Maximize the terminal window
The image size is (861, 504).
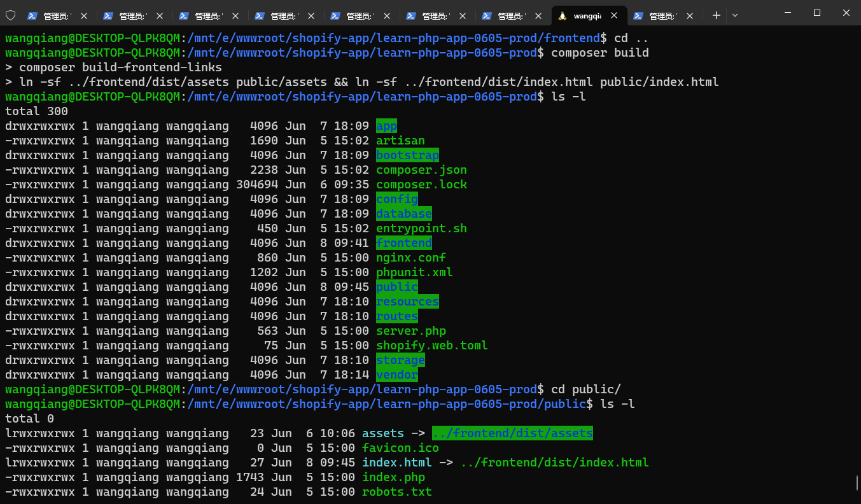pos(817,13)
